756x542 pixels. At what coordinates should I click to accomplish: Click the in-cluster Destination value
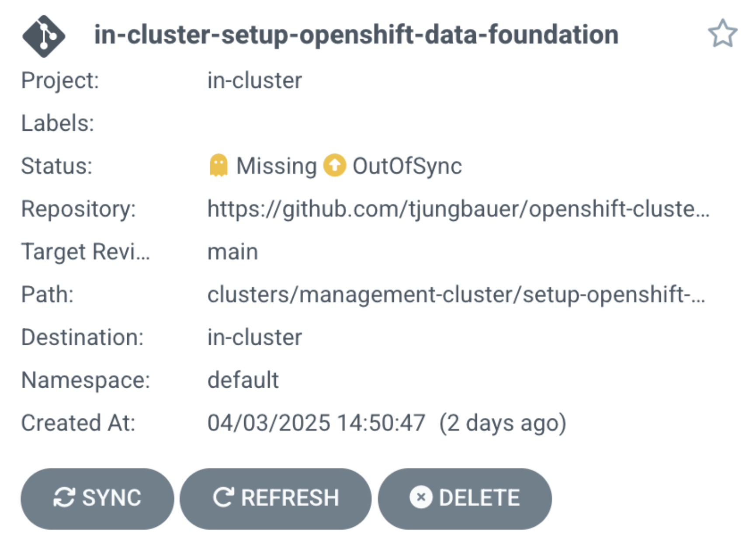[254, 337]
